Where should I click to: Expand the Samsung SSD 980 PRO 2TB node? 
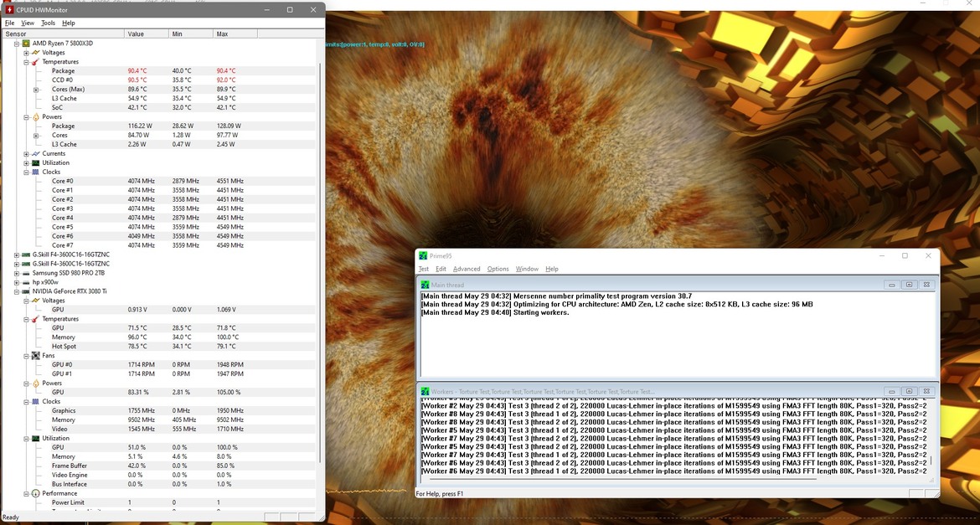[17, 273]
